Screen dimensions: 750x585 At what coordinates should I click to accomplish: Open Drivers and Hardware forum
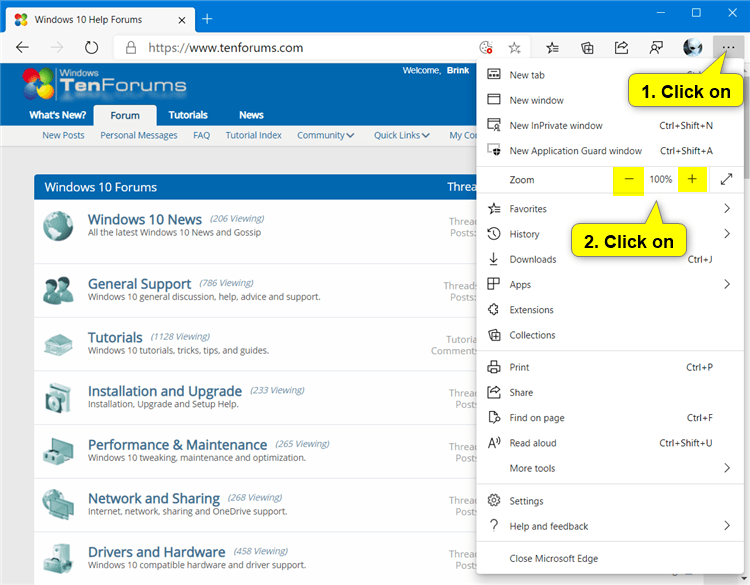(x=156, y=552)
